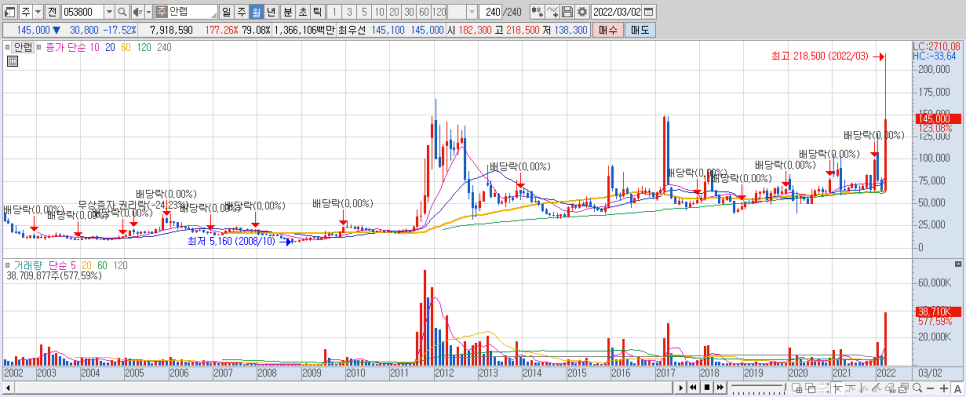Open the 주 market type dropdown arrow

38,12
